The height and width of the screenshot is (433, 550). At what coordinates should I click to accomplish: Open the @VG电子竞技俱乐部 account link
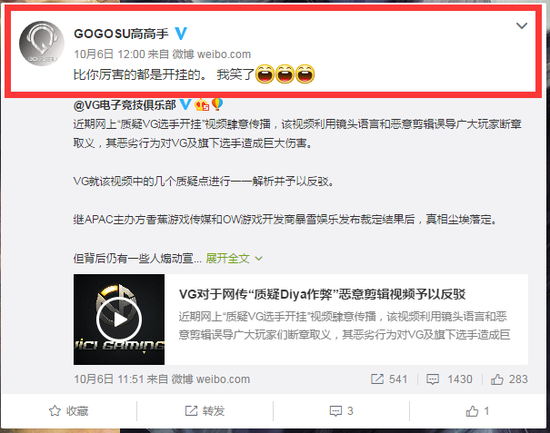[x=125, y=105]
